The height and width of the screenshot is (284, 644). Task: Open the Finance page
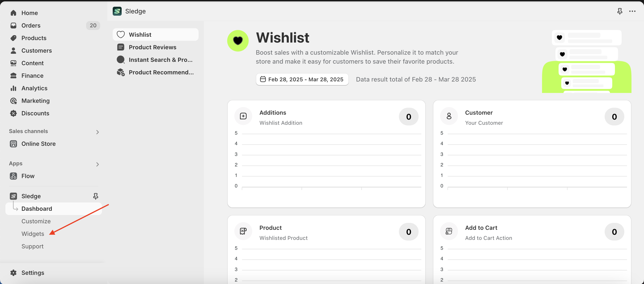click(x=32, y=75)
